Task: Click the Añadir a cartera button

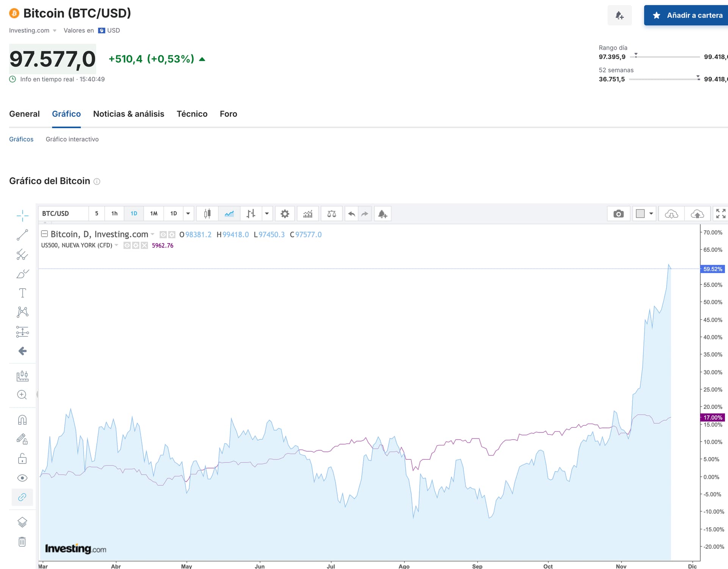Action: [687, 15]
